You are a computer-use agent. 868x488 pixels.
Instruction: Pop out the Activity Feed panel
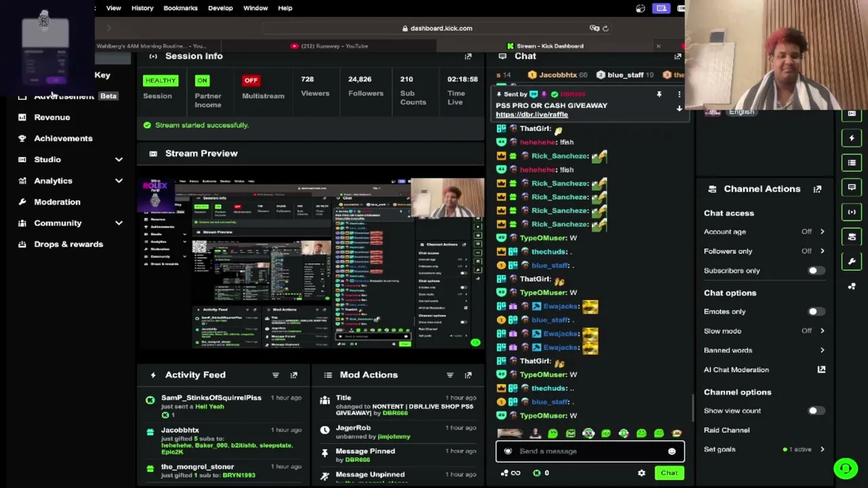pyautogui.click(x=294, y=375)
